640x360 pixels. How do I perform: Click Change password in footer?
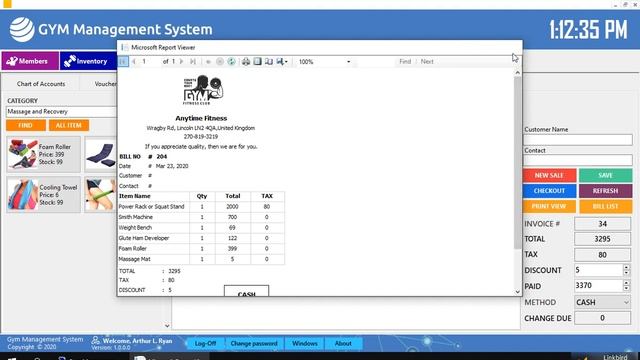click(x=254, y=343)
